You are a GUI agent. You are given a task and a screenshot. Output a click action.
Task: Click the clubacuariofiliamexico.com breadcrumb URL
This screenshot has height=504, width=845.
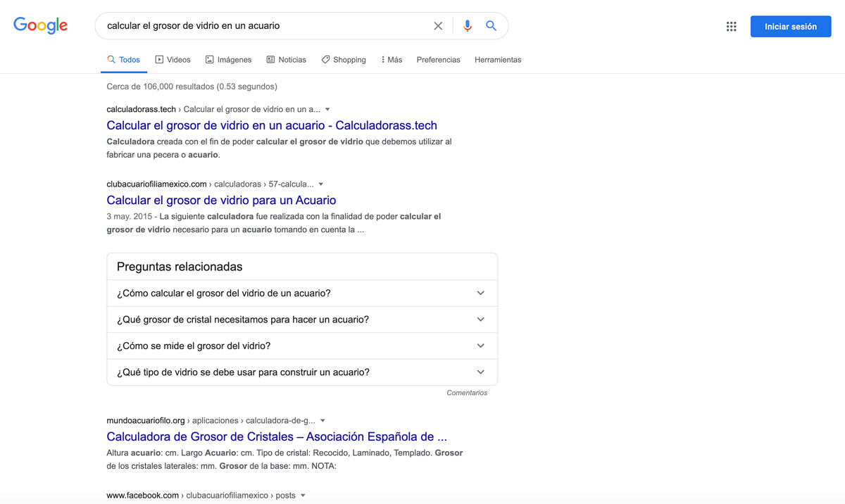click(x=210, y=184)
